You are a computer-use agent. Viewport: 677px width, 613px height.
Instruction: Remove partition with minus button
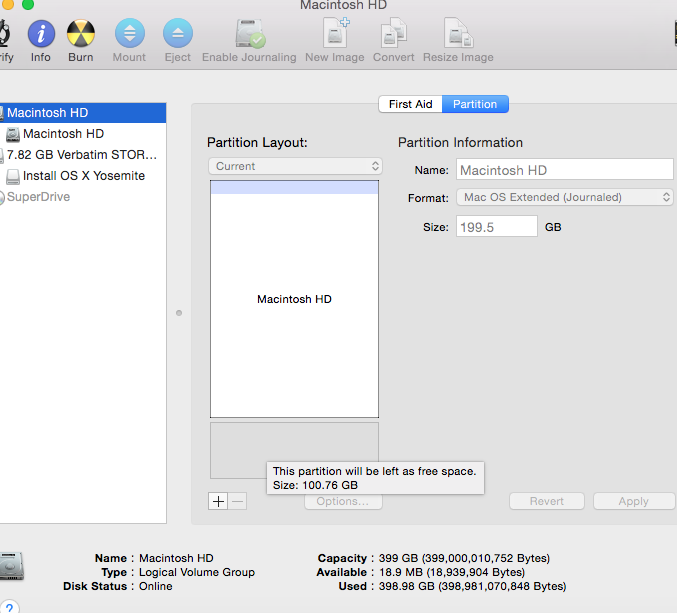click(237, 501)
